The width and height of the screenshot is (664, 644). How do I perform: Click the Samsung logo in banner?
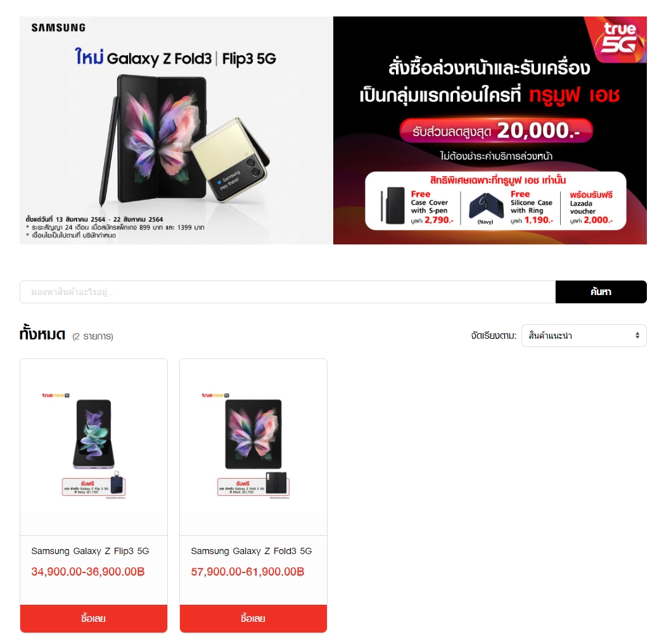click(58, 28)
